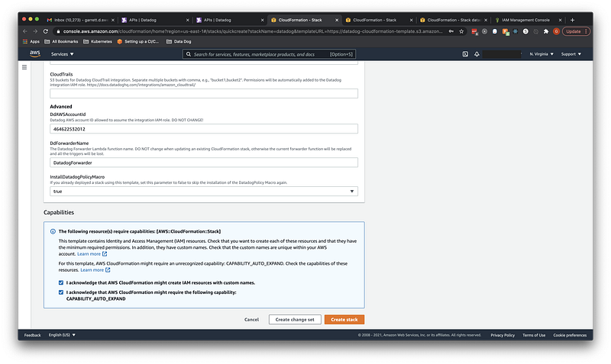Switch to the first APIs | Datadog tab

coord(155,20)
